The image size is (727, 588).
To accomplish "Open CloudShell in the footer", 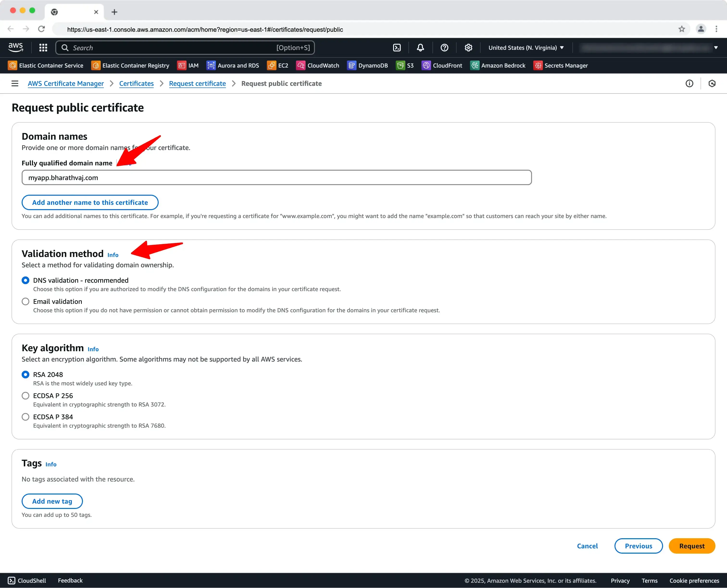I will click(x=27, y=580).
